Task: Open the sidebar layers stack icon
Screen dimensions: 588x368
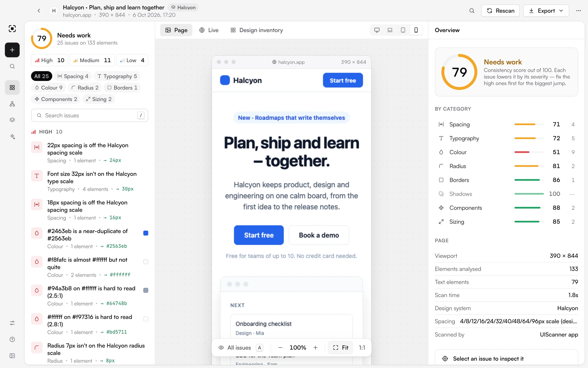Action: (12, 120)
